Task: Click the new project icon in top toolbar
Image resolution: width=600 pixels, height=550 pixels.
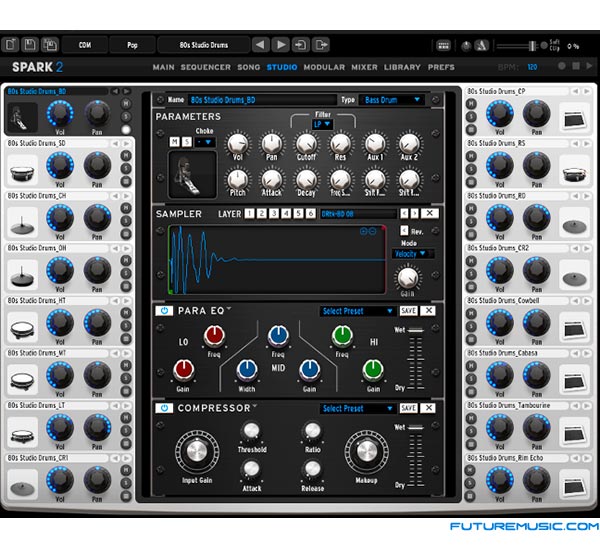Action: click(10, 45)
